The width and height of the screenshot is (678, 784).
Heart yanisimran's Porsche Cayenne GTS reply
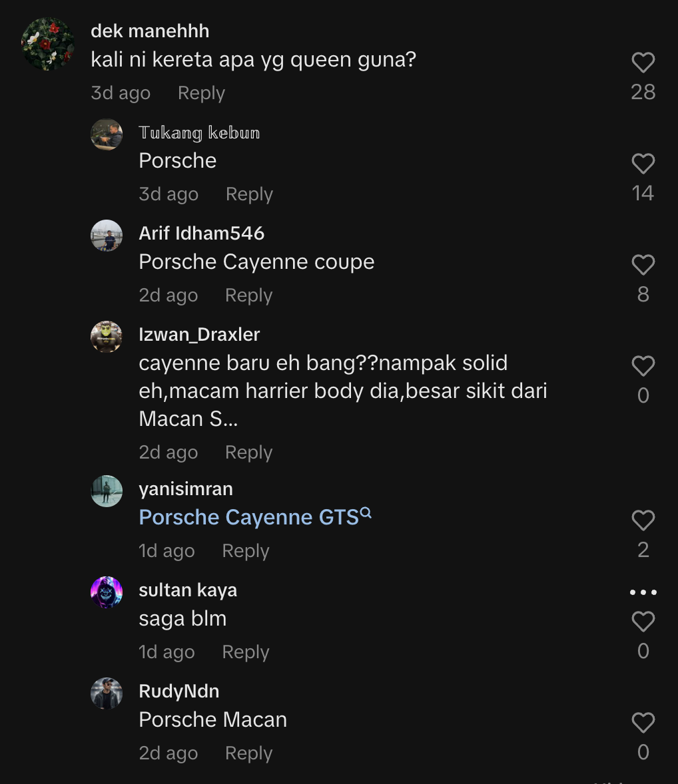pyautogui.click(x=643, y=520)
